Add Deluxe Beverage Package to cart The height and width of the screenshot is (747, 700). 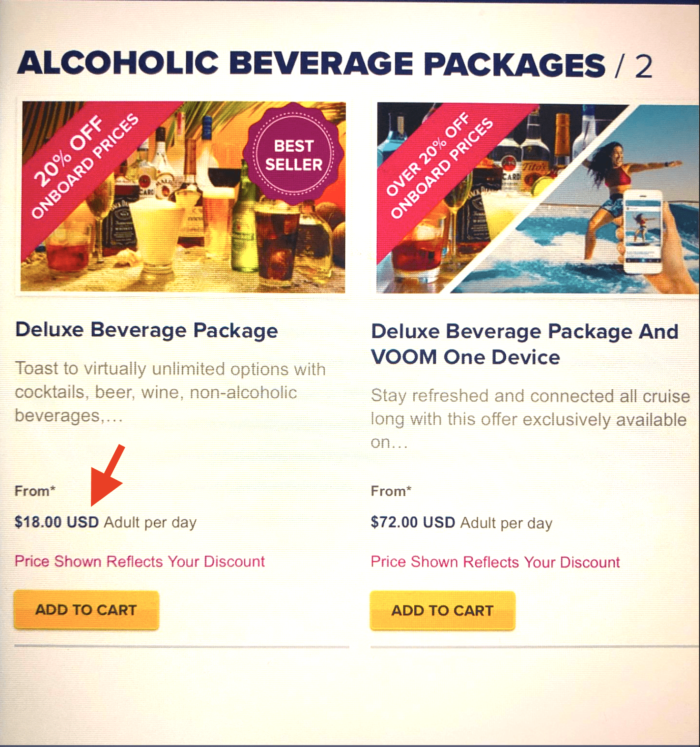point(86,610)
